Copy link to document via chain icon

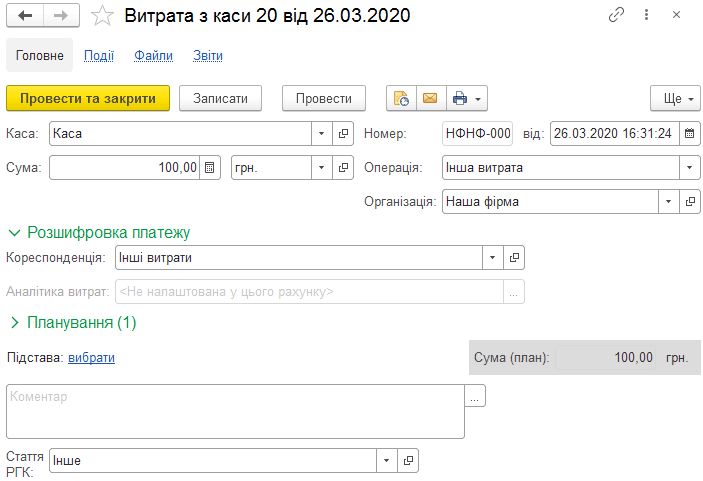click(x=616, y=15)
